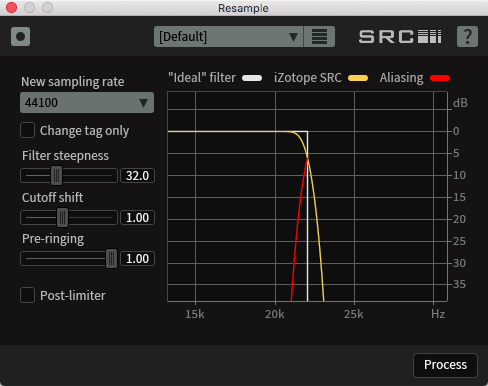
Task: Click the Pre-ringing value field
Action: [137, 259]
